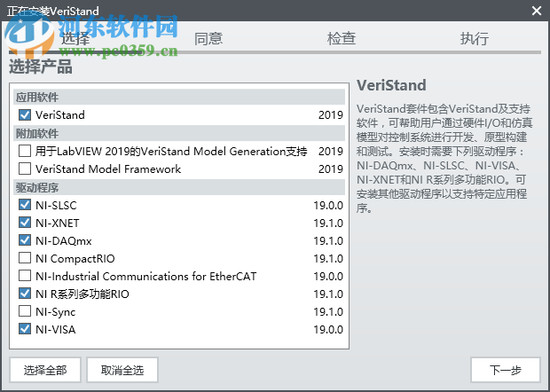Uncheck the VeriStand 2019 checkbox
Screen dimensions: 550x392
click(x=25, y=114)
